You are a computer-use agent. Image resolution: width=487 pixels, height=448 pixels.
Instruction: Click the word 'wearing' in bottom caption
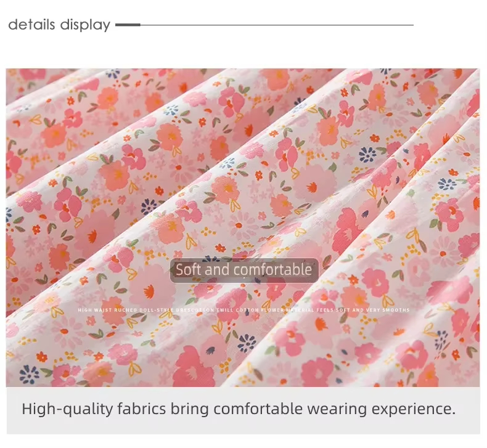coord(337,409)
